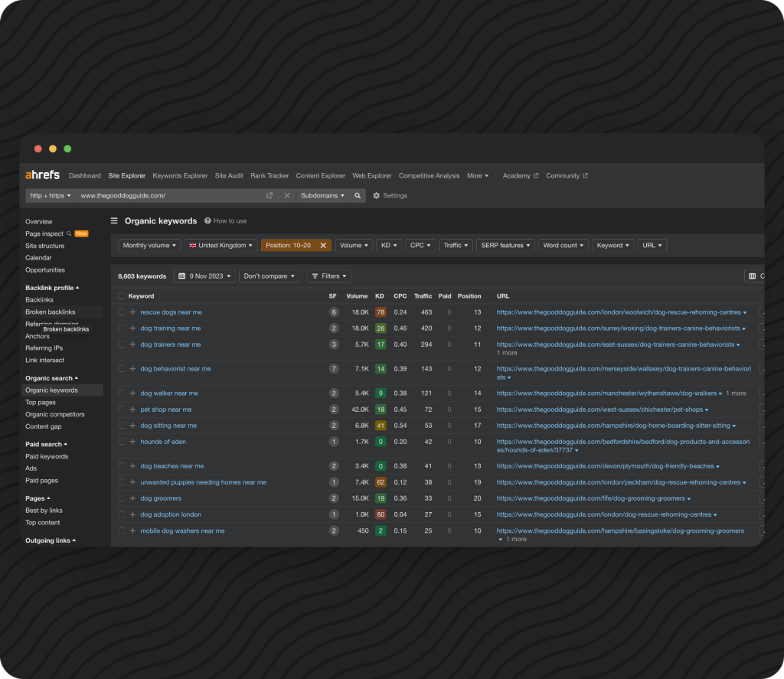The width and height of the screenshot is (784, 679).
Task: Go to Top pages in sidebar
Action: point(41,403)
